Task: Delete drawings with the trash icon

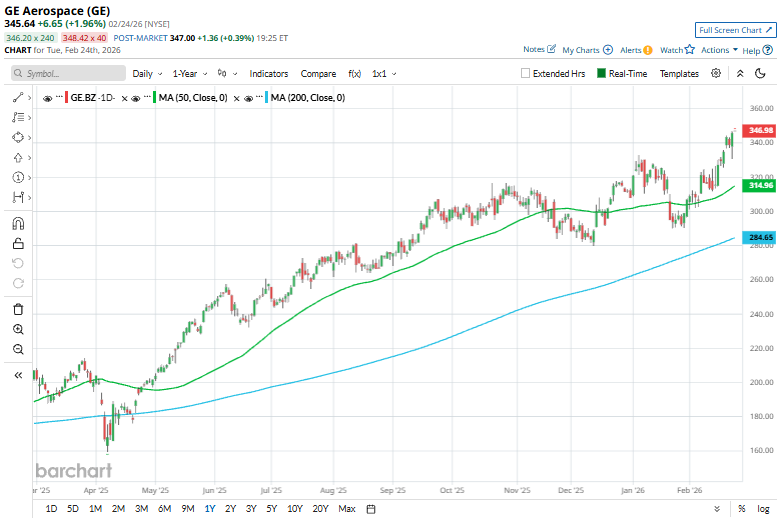Action: coord(18,309)
